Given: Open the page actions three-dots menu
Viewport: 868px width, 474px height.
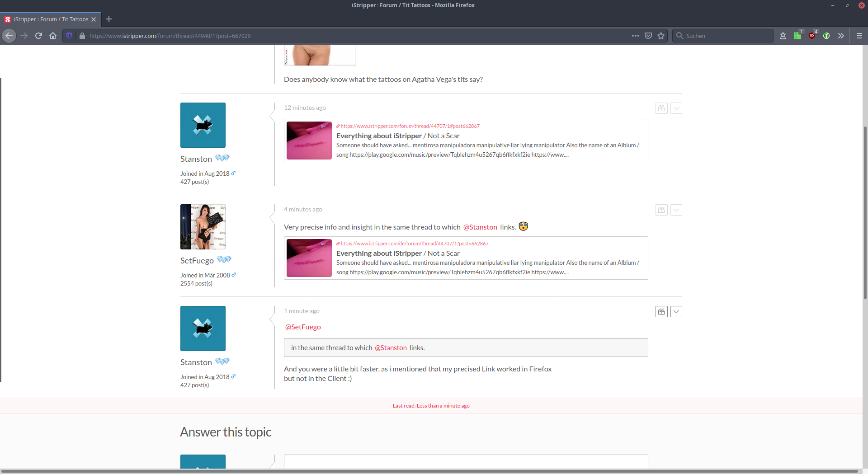Looking at the screenshot, I should tap(635, 36).
